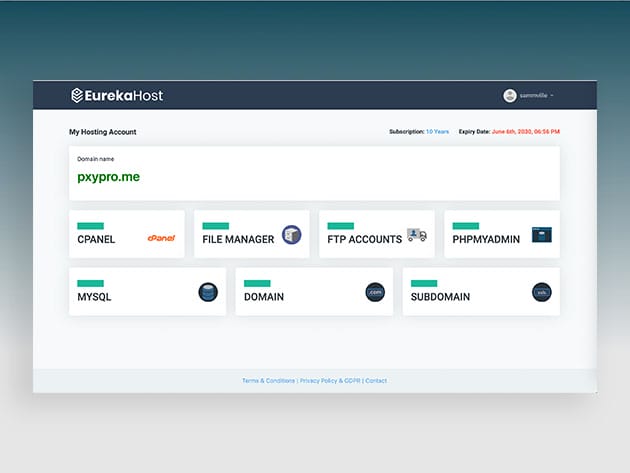Open cPanel via the orange cPanel icon
630x473 pixels.
[x=161, y=238]
